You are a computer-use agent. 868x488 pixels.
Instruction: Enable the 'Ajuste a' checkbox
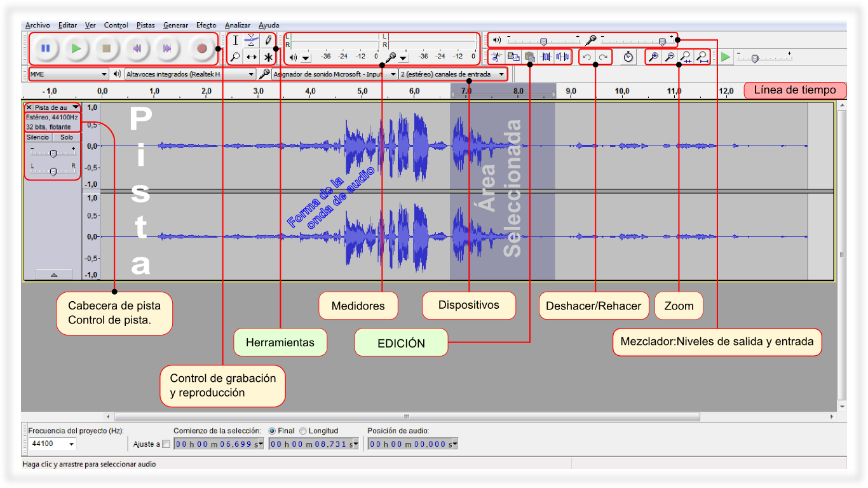(166, 444)
